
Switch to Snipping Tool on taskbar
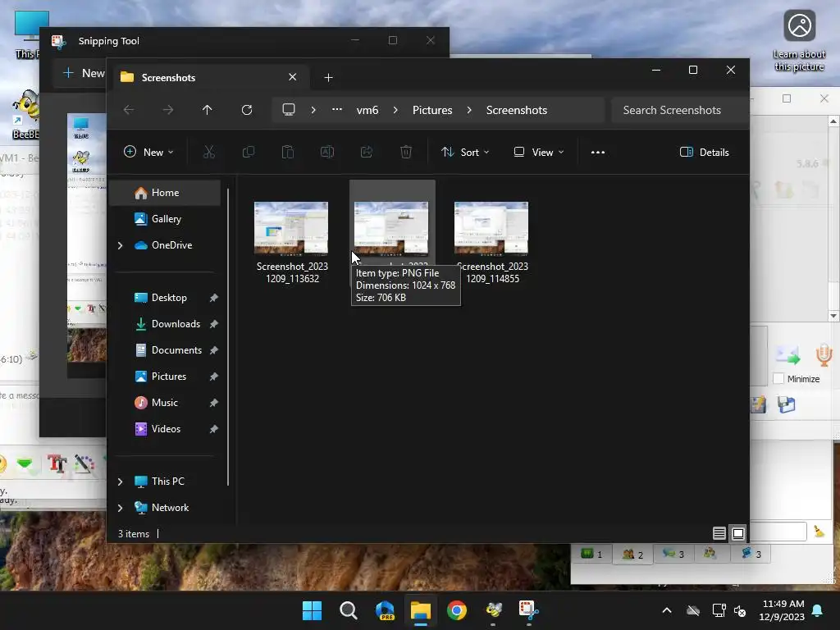tap(529, 610)
